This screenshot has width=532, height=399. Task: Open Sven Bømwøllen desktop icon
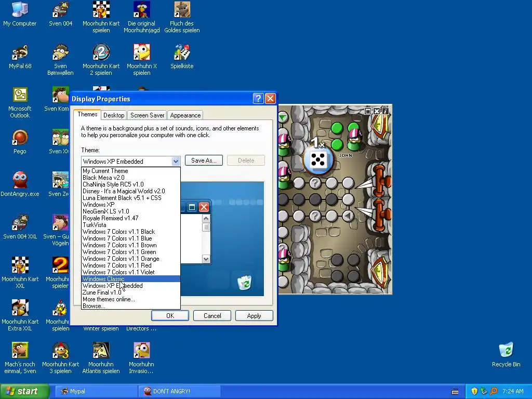(60, 60)
